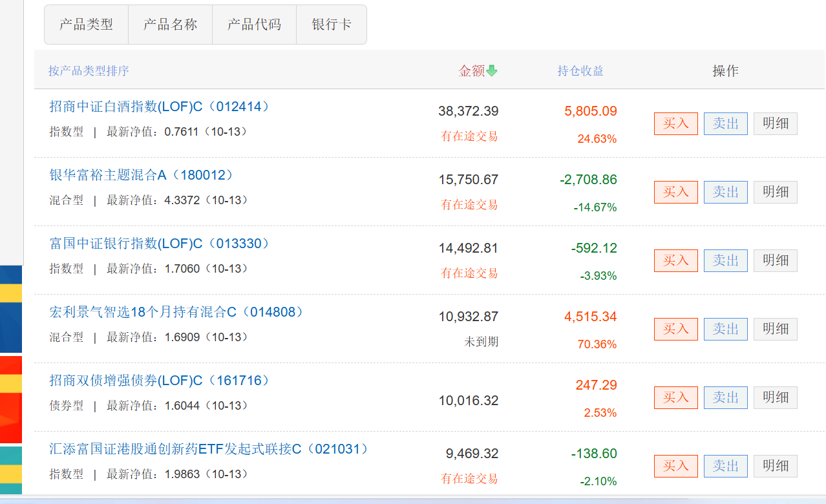Click the amount 14,492.81

pos(469,248)
